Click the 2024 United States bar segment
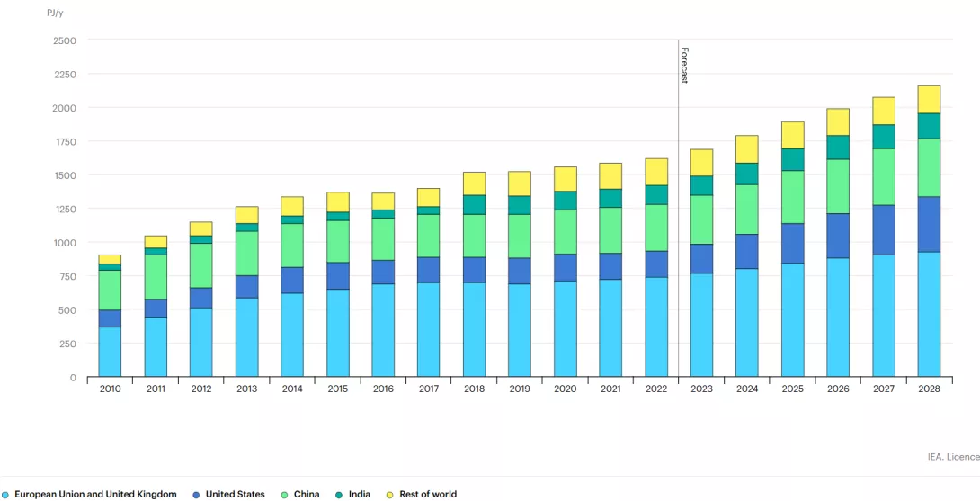This screenshot has width=980, height=501. 747,252
